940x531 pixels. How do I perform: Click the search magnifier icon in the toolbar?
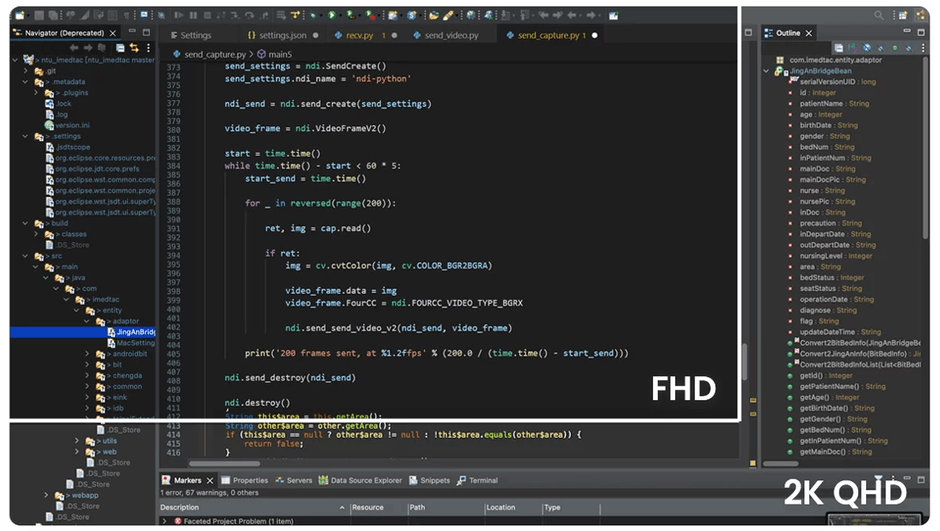coord(879,16)
